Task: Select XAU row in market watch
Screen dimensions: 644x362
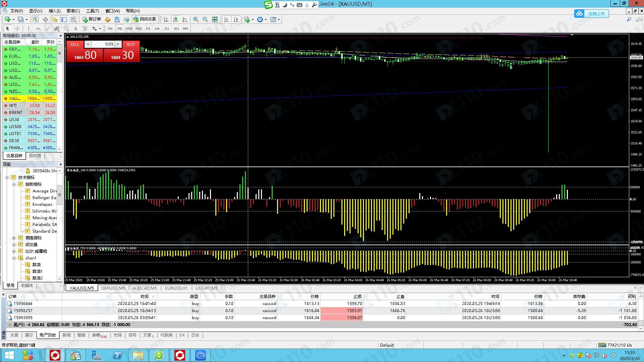Action: coord(30,99)
